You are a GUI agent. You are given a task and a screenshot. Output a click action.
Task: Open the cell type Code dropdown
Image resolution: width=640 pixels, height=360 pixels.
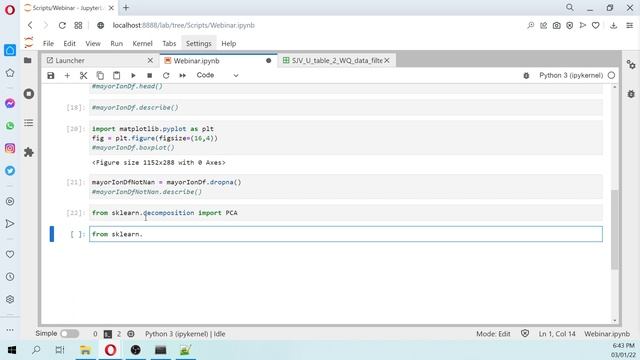click(x=217, y=75)
